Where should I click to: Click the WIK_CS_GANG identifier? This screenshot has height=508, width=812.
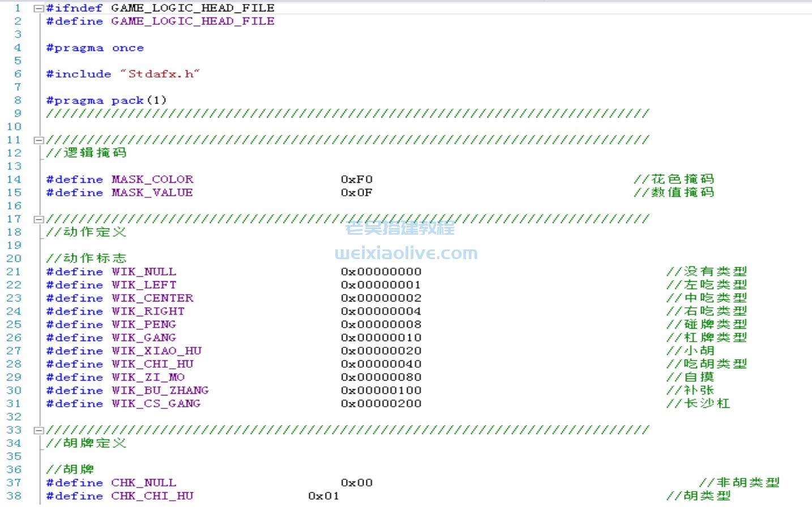point(156,404)
